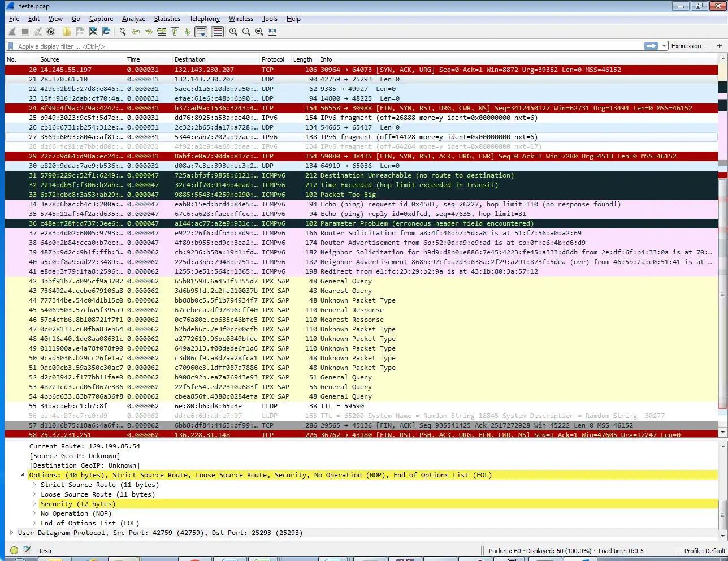Toggle packet list colorization

click(x=217, y=32)
